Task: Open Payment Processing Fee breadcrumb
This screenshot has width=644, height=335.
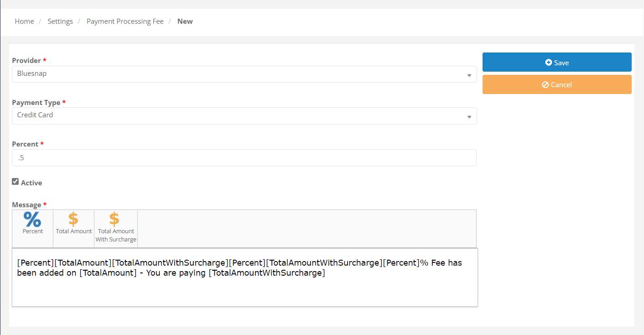Action: (125, 21)
